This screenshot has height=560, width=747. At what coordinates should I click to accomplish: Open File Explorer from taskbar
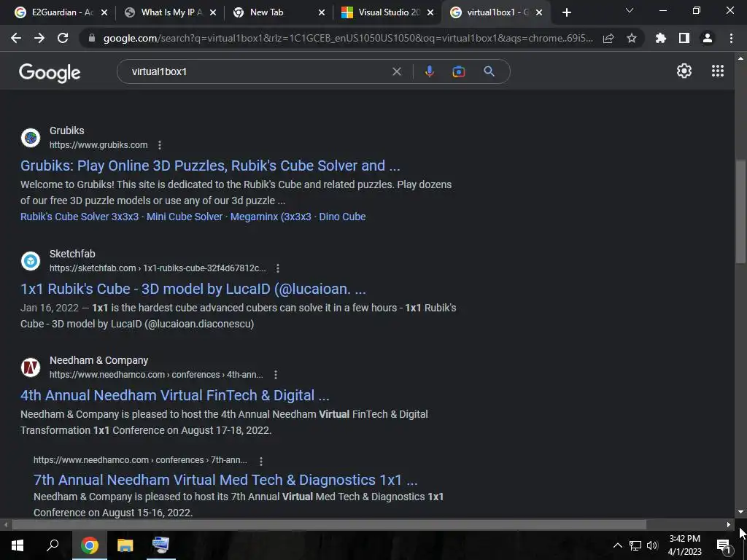tap(125, 545)
